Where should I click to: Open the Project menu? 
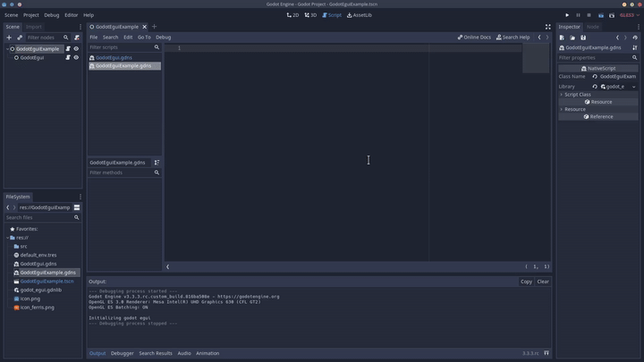tap(30, 15)
